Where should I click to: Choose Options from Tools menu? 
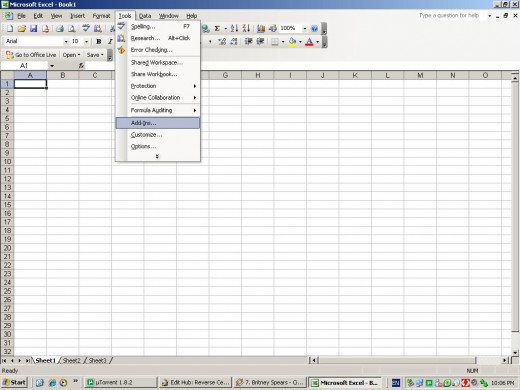(158, 146)
